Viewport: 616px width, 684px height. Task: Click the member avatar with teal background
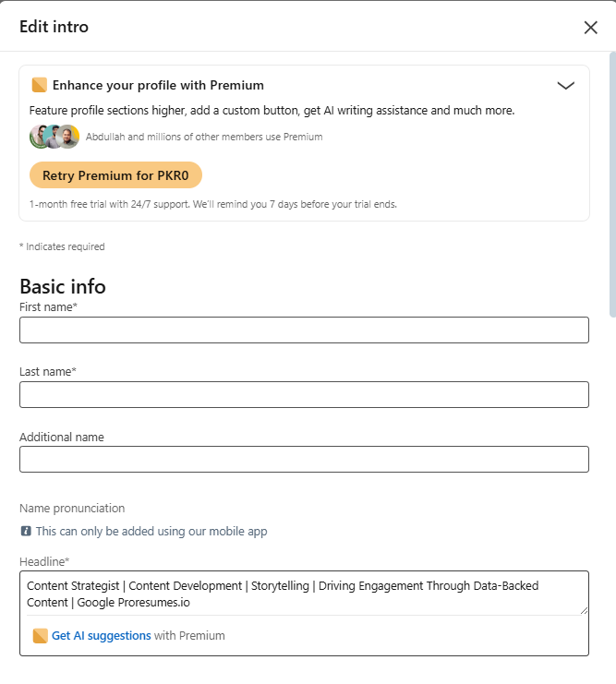tap(53, 137)
